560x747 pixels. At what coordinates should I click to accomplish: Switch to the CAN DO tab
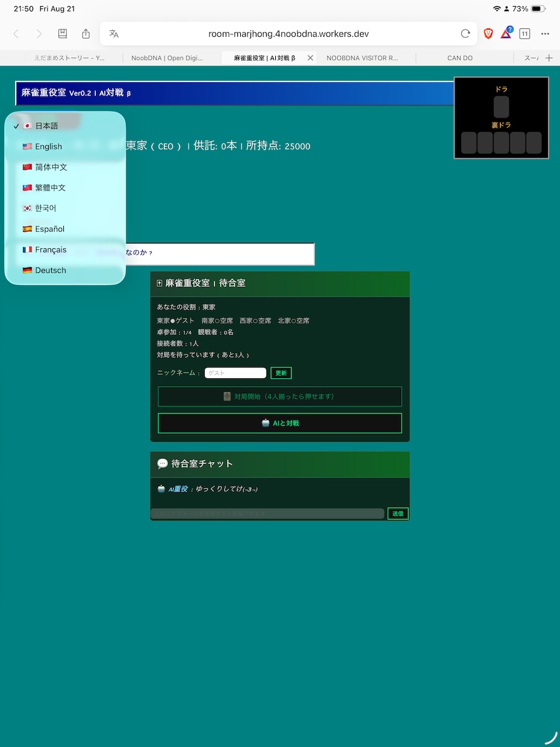coord(460,58)
